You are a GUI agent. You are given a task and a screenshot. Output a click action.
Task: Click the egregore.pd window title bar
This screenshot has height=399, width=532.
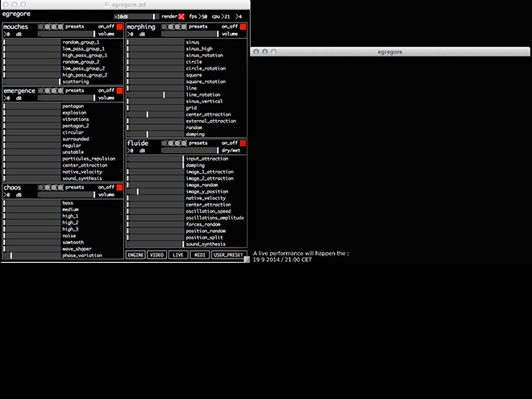pyautogui.click(x=125, y=4)
